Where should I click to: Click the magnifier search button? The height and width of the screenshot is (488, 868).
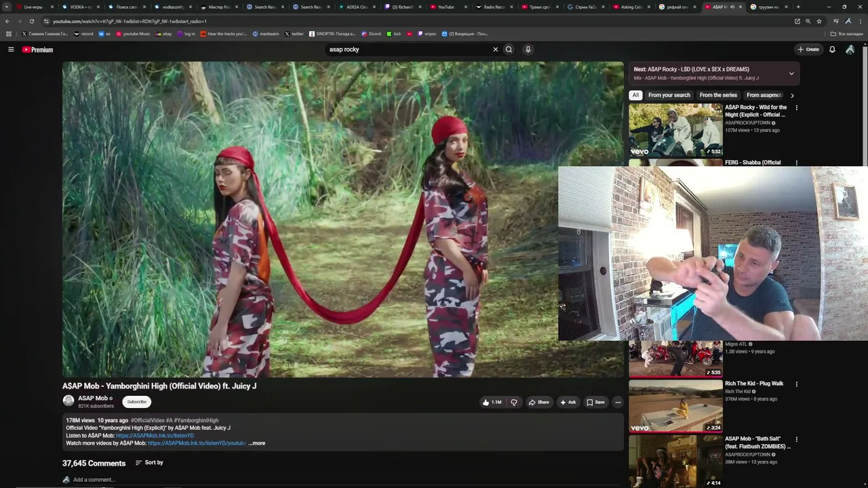click(509, 49)
